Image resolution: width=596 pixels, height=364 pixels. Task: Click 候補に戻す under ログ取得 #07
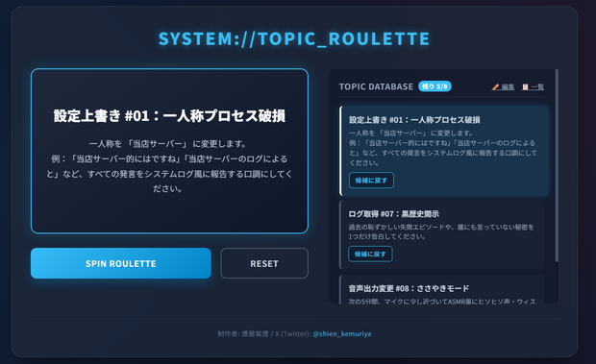370,254
